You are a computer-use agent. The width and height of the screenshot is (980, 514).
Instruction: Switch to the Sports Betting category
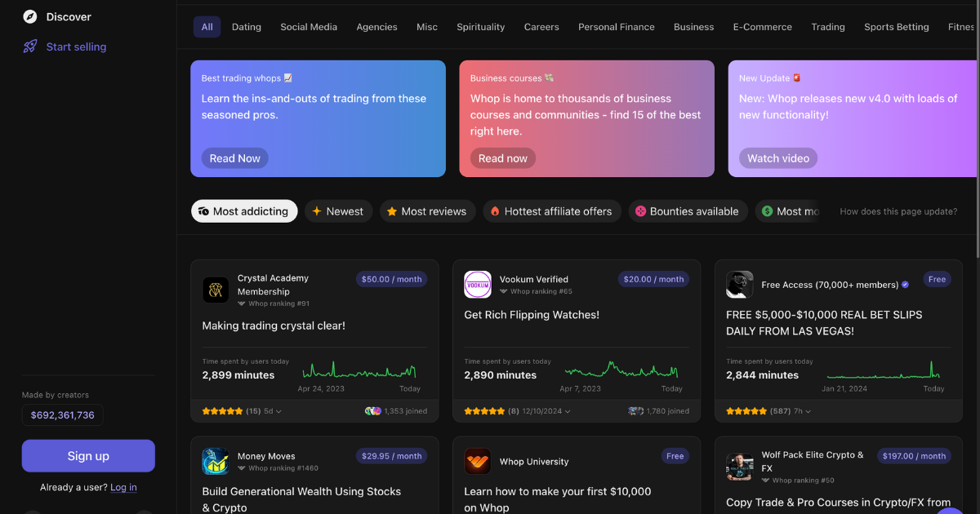(x=897, y=27)
